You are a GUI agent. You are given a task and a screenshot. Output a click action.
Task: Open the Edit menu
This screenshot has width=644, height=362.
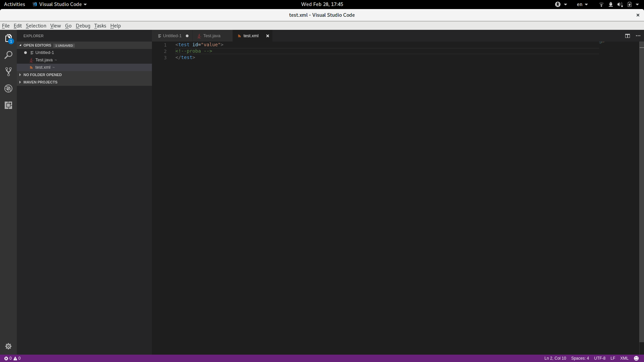[x=17, y=26]
